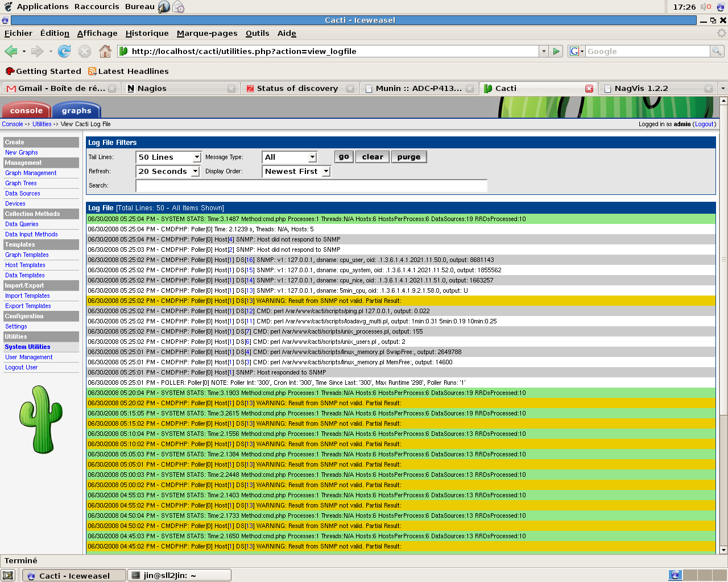The height and width of the screenshot is (582, 728).
Task: Open the back button history dropdown arrow
Action: [x=24, y=51]
